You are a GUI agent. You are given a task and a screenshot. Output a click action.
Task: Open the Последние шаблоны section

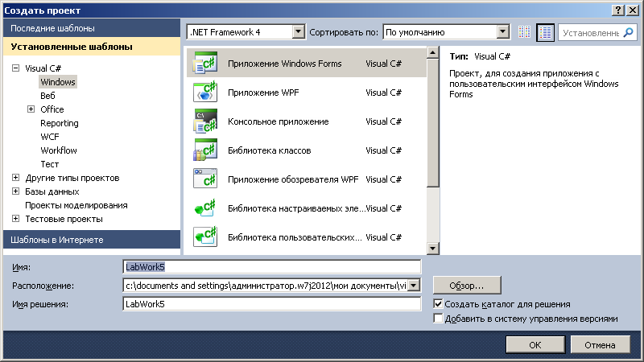[x=92, y=28]
